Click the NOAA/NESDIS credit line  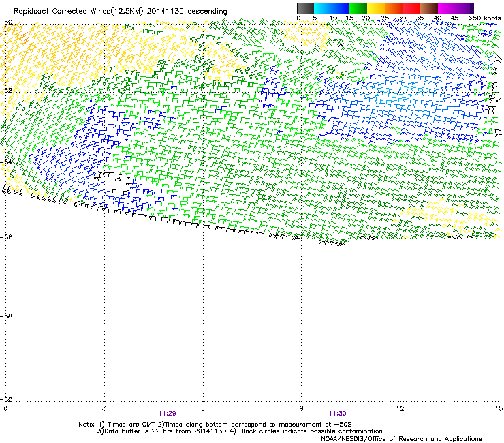pos(401,438)
